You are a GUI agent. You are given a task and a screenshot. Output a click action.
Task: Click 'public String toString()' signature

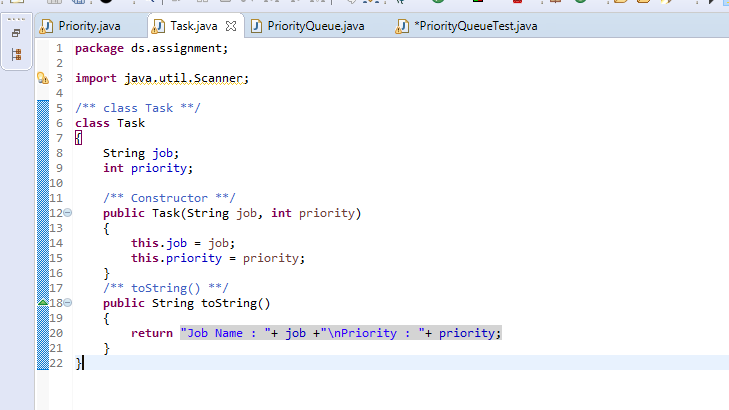186,303
